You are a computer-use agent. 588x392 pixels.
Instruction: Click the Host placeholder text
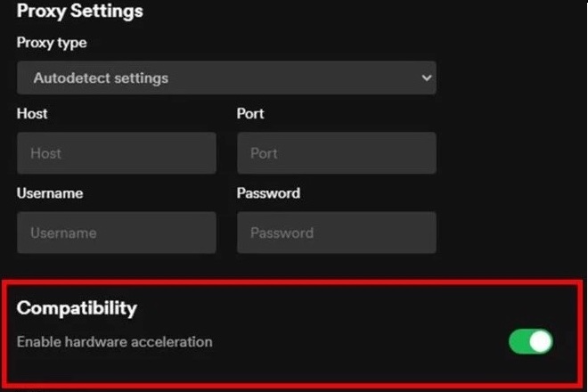coord(45,153)
